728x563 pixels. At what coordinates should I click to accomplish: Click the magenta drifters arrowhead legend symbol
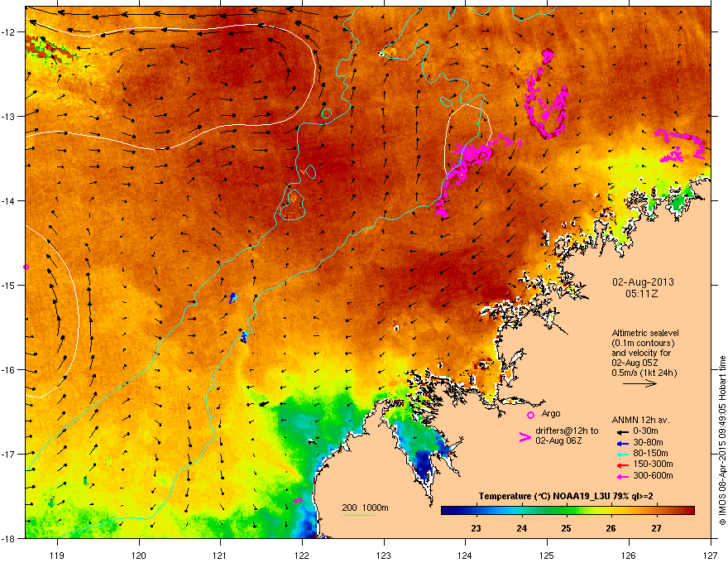[524, 437]
